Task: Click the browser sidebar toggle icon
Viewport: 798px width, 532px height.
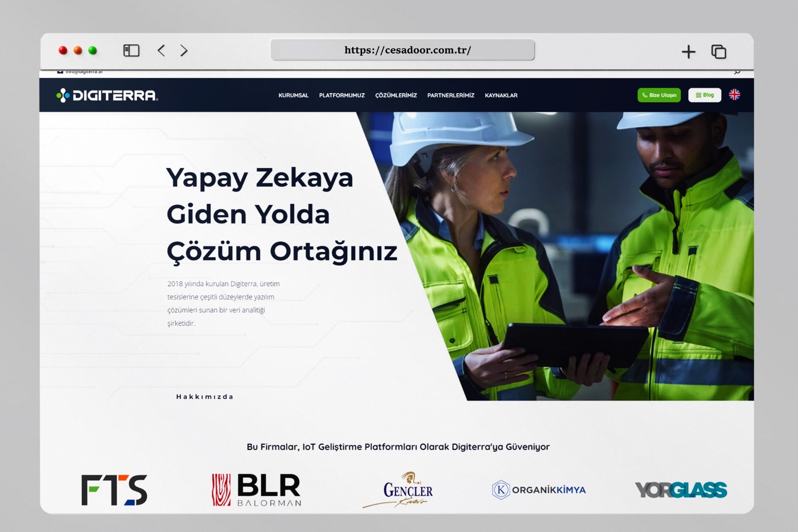Action: [131, 50]
